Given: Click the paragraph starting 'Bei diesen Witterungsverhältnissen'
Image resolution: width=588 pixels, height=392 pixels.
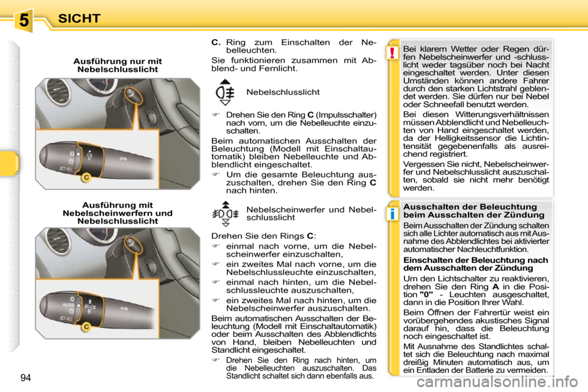Looking at the screenshot, I should click(476, 134).
